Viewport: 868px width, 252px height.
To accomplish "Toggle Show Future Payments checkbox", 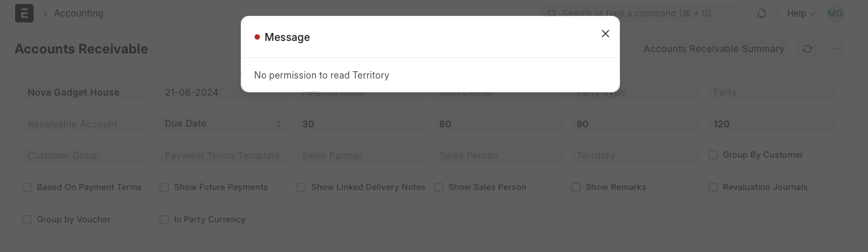I will click(x=164, y=187).
